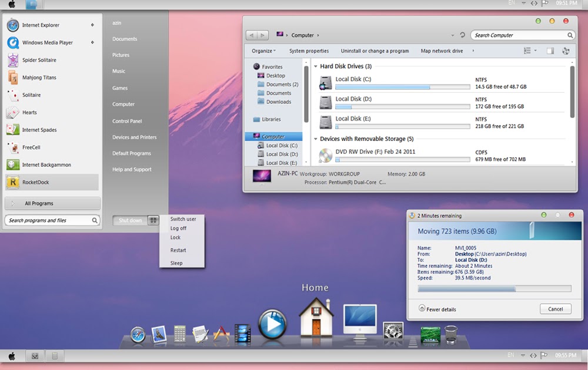
Task: Click the bottom taskbar action center flag
Action: [544, 355]
